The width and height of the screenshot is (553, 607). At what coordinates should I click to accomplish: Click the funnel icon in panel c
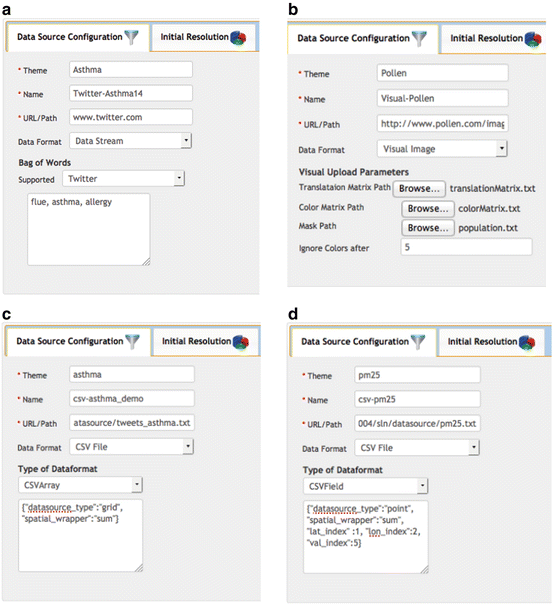tap(132, 341)
